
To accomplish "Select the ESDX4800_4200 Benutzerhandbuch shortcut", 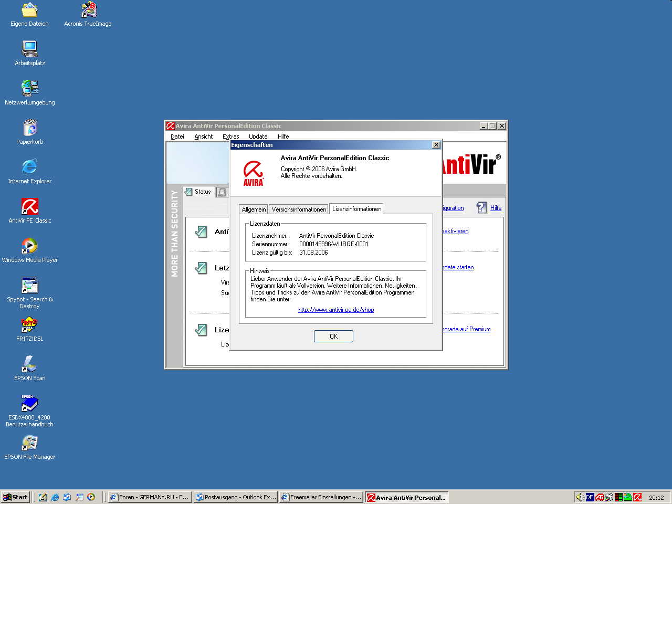I will 30,411.
